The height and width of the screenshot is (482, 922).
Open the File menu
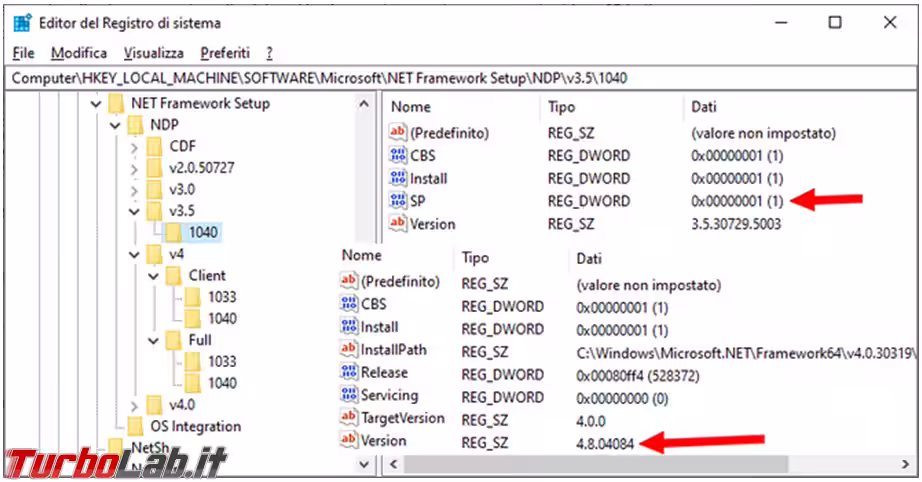(24, 53)
